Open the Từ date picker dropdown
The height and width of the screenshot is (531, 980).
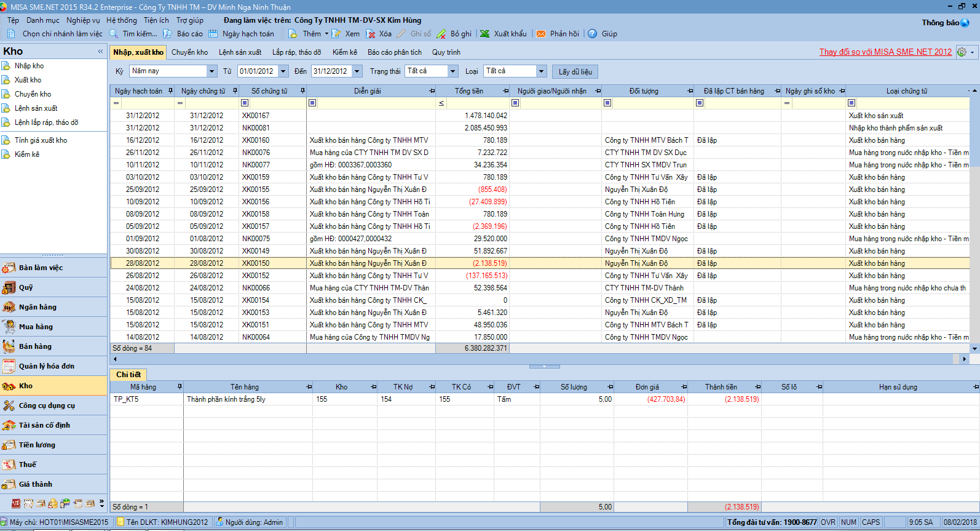click(283, 71)
